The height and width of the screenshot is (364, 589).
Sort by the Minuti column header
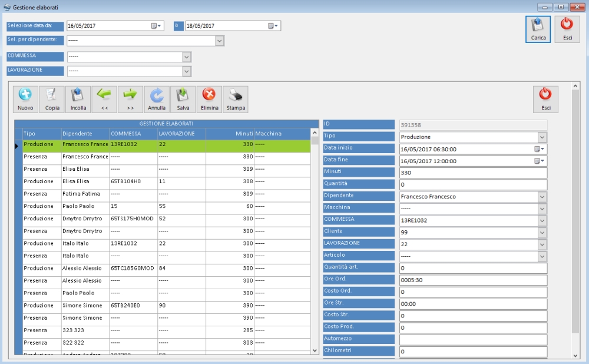[230, 134]
